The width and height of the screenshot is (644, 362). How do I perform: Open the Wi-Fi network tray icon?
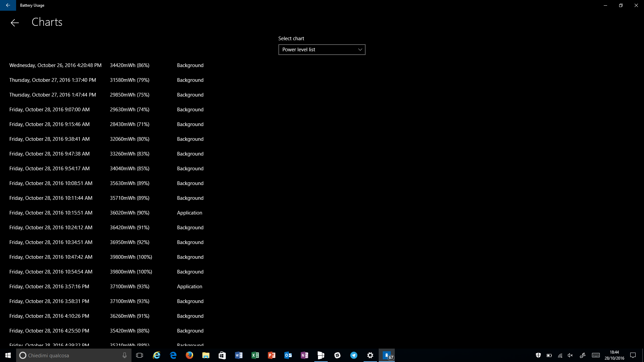[x=560, y=355]
